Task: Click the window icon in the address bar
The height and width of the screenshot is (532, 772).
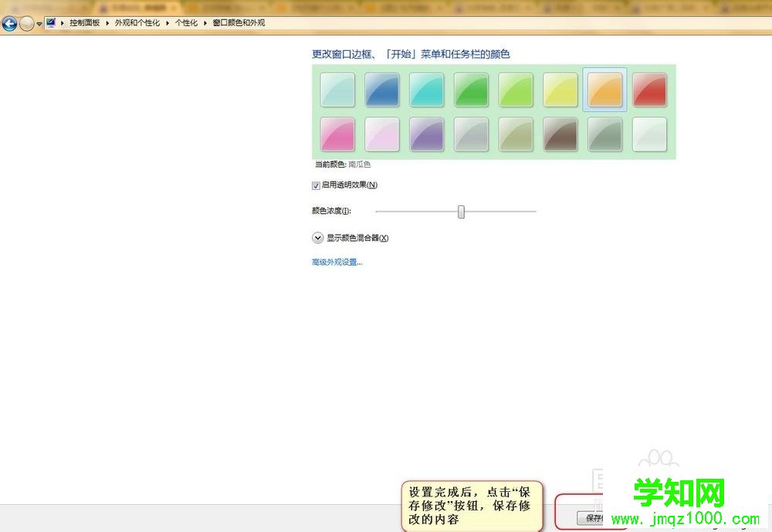Action: point(51,22)
